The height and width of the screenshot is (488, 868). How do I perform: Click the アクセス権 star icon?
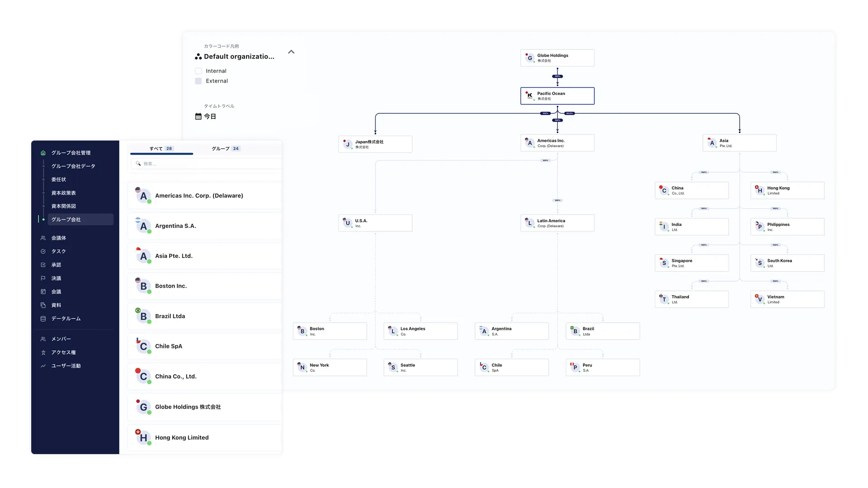43,352
